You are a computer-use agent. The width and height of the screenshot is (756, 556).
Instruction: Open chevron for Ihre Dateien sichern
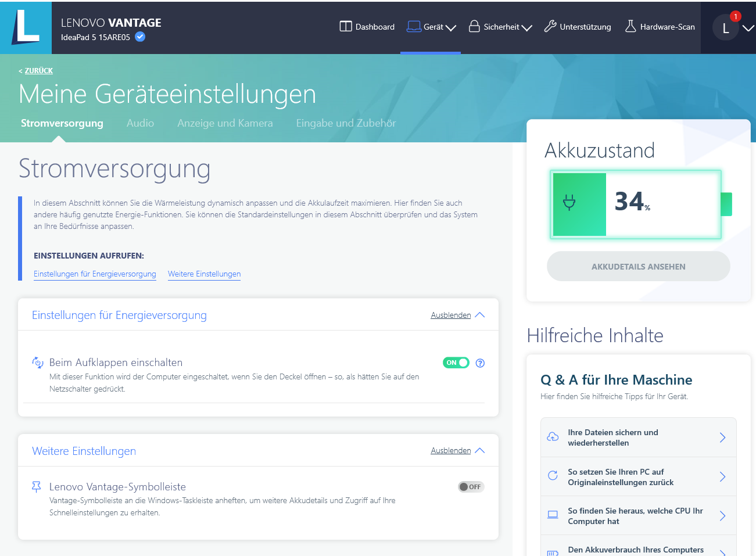pos(722,437)
